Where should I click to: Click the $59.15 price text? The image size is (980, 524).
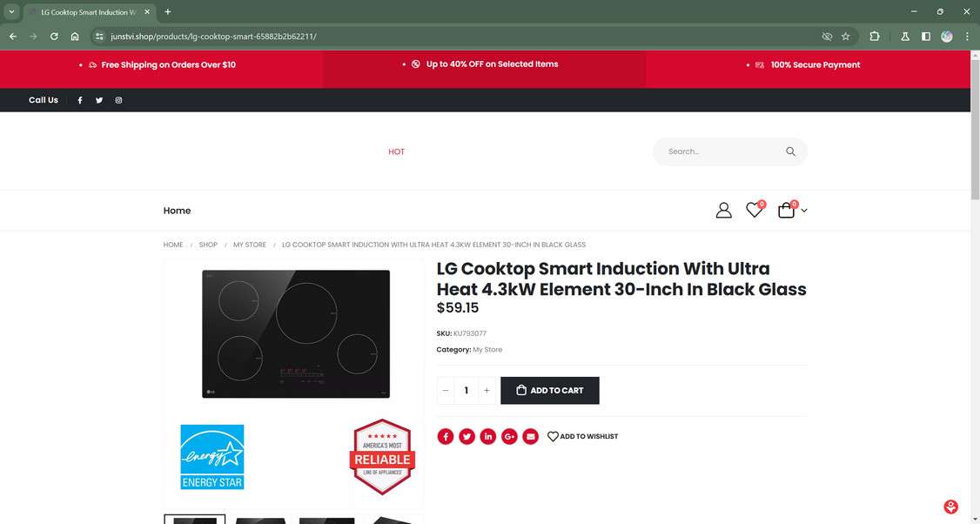(x=458, y=307)
